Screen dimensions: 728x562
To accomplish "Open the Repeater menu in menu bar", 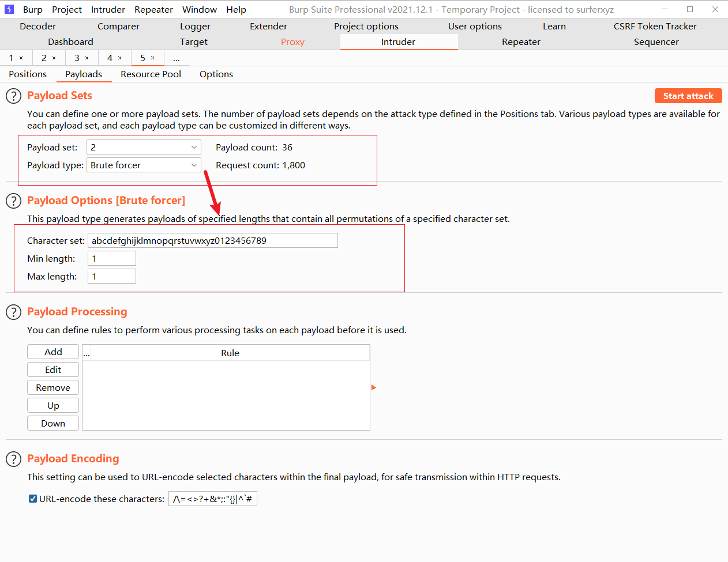I will pos(153,10).
